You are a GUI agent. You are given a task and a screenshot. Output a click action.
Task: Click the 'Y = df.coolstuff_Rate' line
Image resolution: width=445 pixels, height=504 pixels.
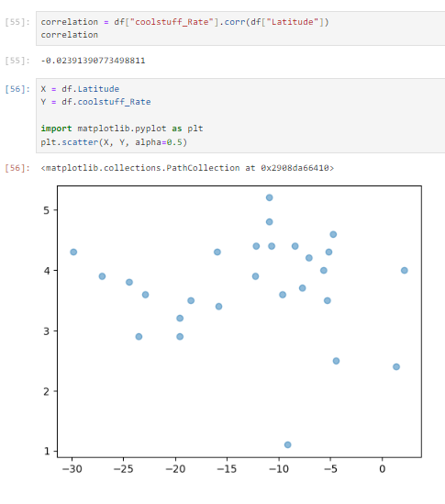tap(95, 102)
